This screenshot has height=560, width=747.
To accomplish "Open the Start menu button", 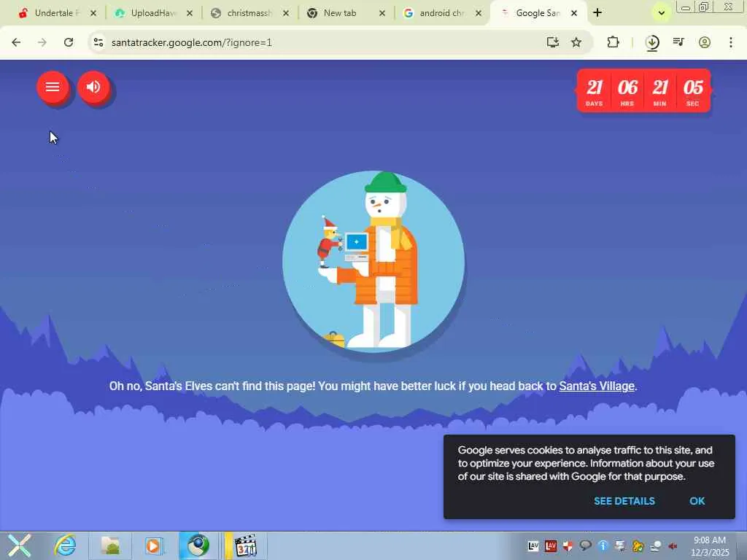I will [x=19, y=545].
